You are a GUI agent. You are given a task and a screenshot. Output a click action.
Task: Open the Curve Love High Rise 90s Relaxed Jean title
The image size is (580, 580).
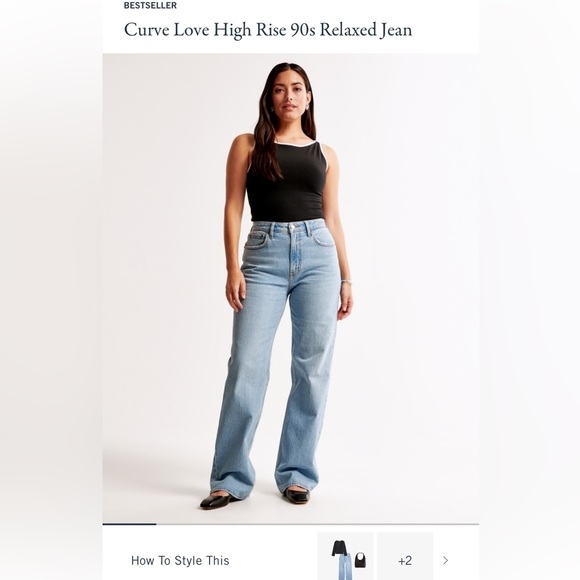click(x=268, y=30)
